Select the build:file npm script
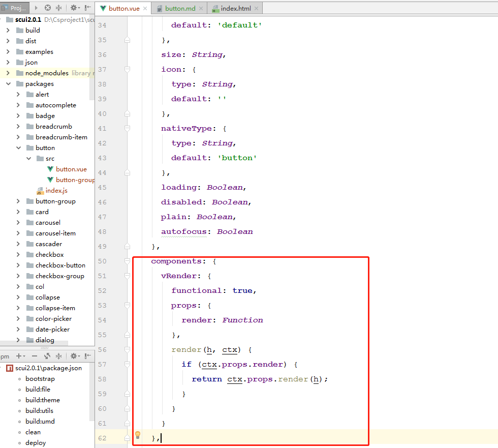This screenshot has width=498, height=448. 38,389
